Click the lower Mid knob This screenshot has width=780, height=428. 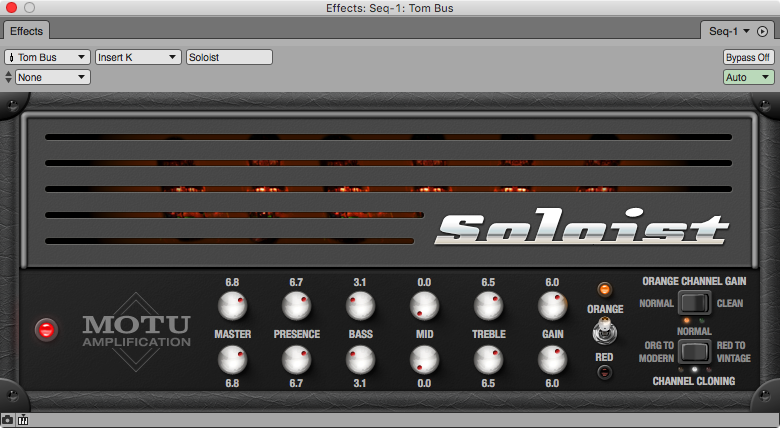pos(424,360)
